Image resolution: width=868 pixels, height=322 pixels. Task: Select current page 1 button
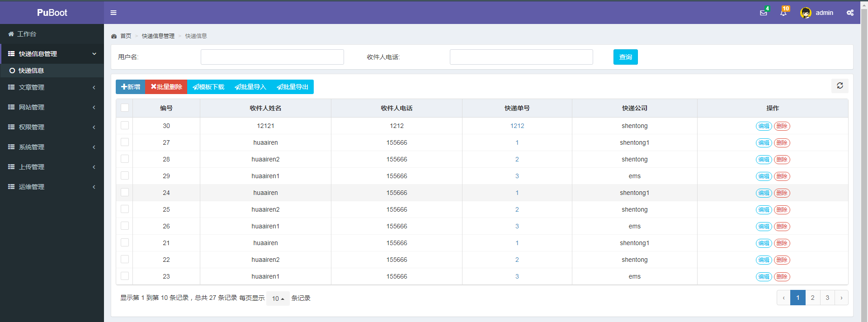pyautogui.click(x=798, y=298)
